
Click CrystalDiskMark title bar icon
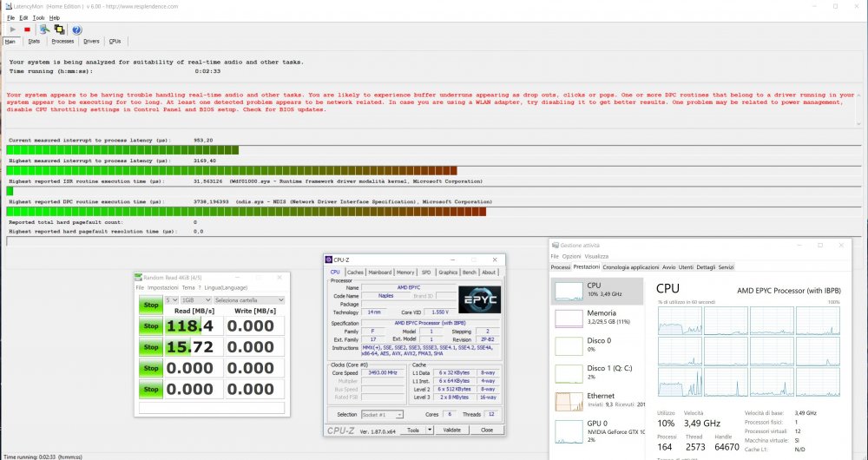pos(139,278)
